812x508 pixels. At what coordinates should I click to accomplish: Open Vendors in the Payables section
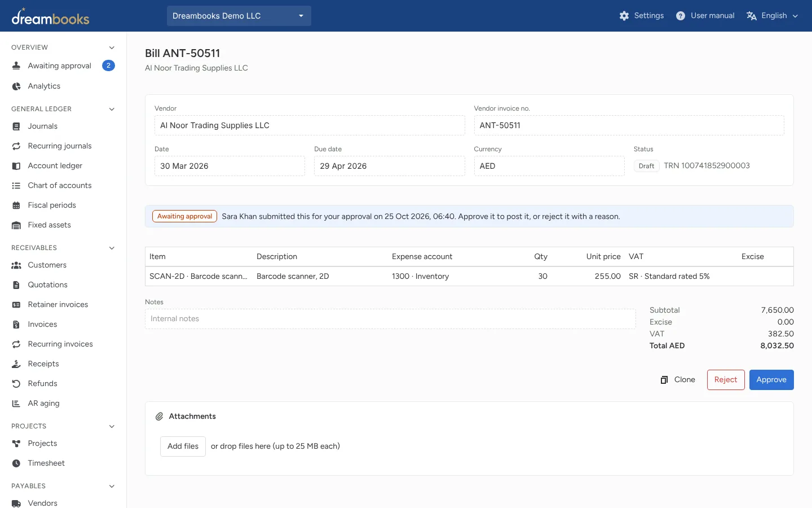tap(63, 502)
